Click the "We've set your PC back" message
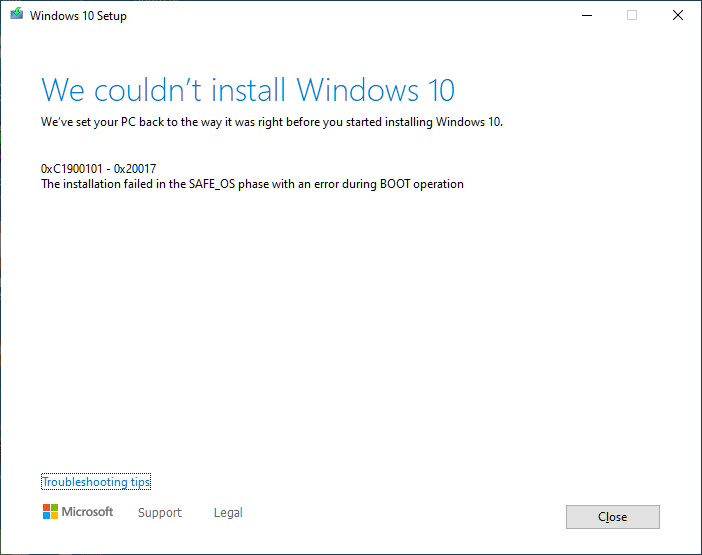The height and width of the screenshot is (555, 702). pyautogui.click(x=271, y=123)
